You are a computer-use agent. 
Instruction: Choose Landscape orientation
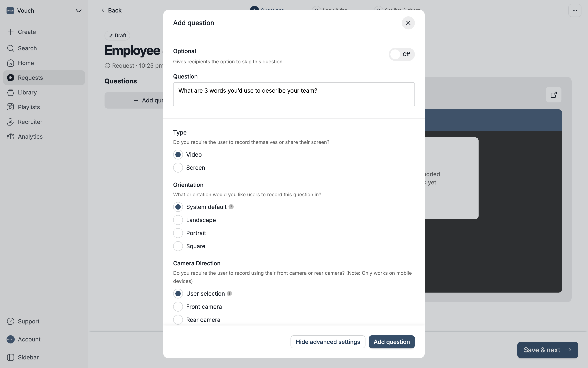pos(178,220)
